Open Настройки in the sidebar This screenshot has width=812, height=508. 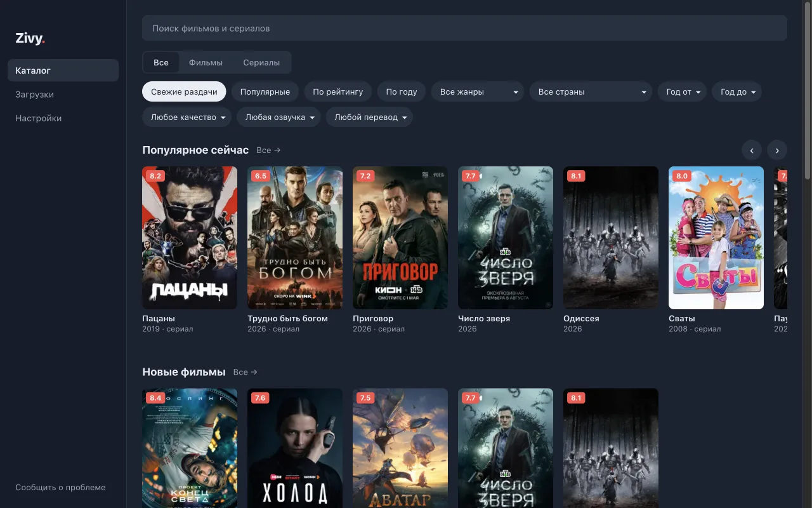(x=63, y=118)
